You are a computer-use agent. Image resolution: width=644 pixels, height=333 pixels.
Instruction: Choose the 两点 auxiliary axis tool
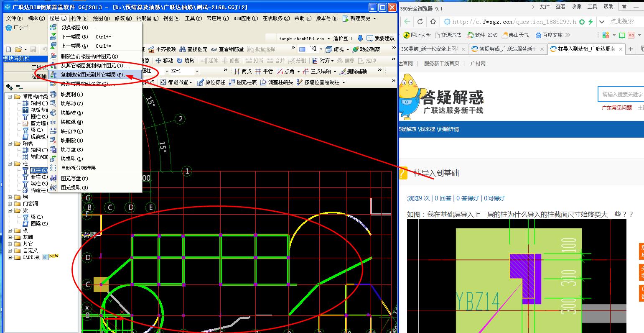click(x=243, y=72)
